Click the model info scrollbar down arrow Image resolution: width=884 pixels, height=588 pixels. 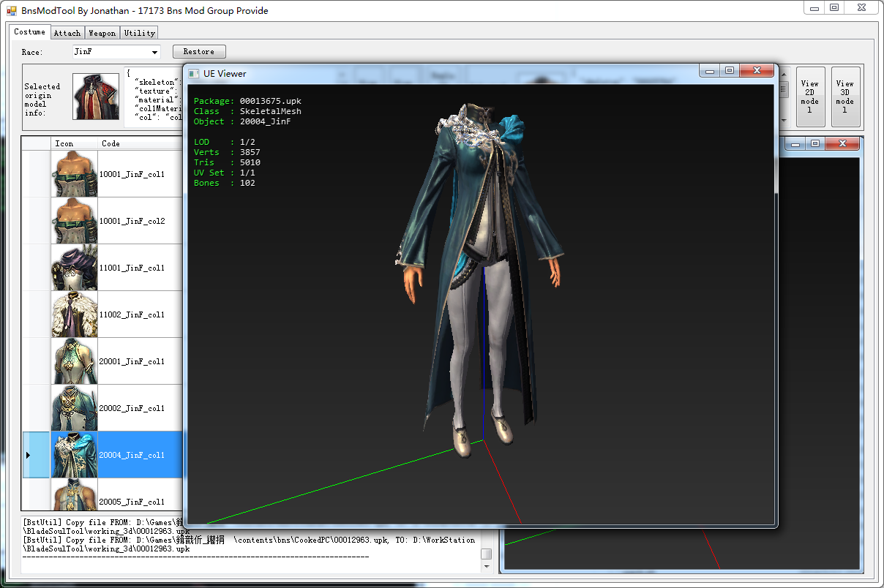(784, 121)
